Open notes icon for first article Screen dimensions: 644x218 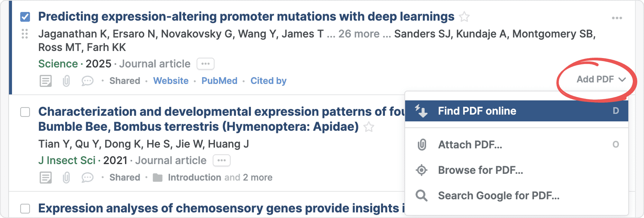click(x=46, y=81)
